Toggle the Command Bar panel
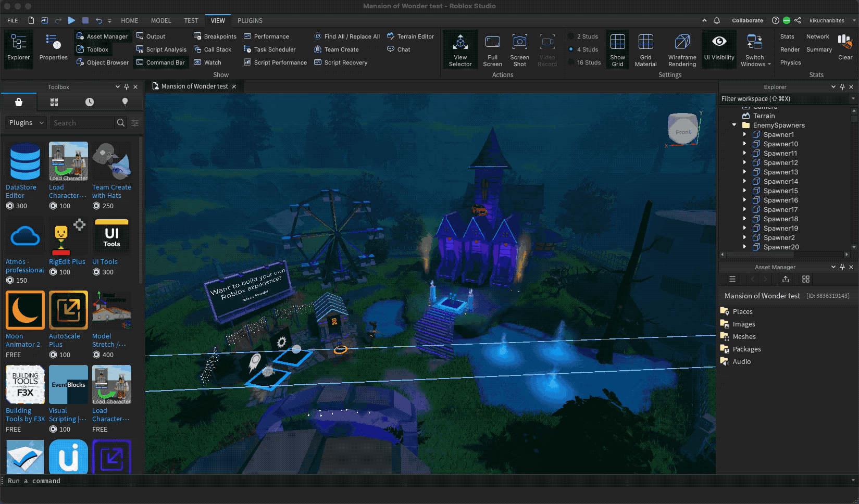 tap(160, 62)
